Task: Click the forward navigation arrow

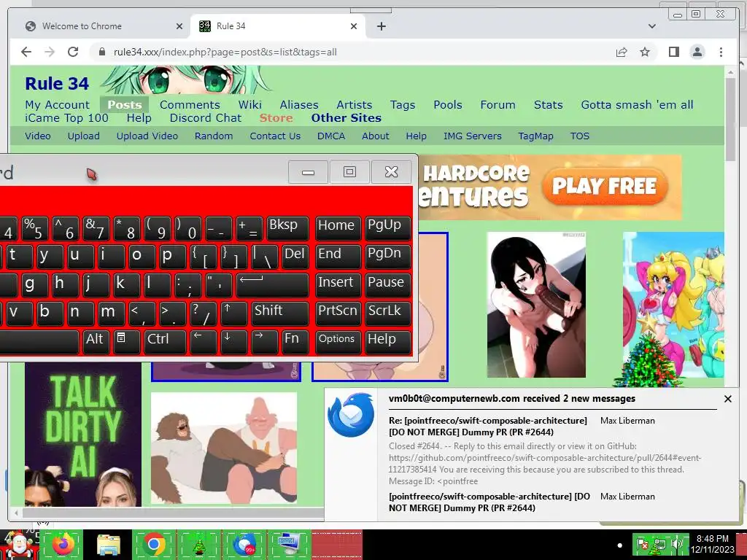Action: point(50,52)
